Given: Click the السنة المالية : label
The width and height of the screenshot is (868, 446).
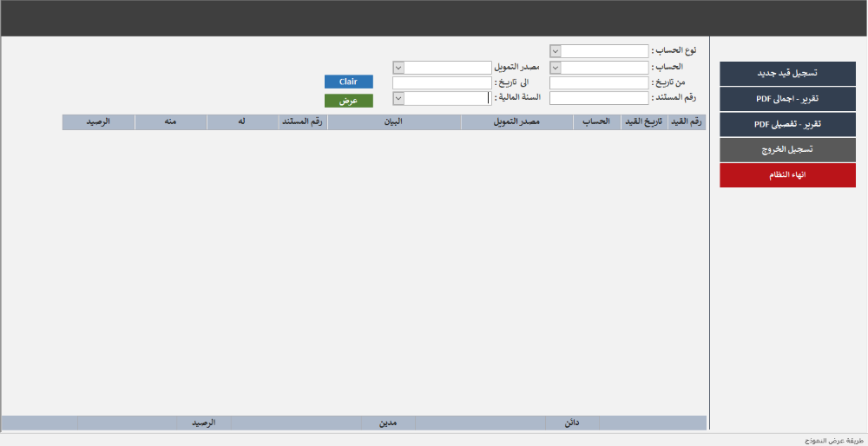Looking at the screenshot, I should (517, 97).
